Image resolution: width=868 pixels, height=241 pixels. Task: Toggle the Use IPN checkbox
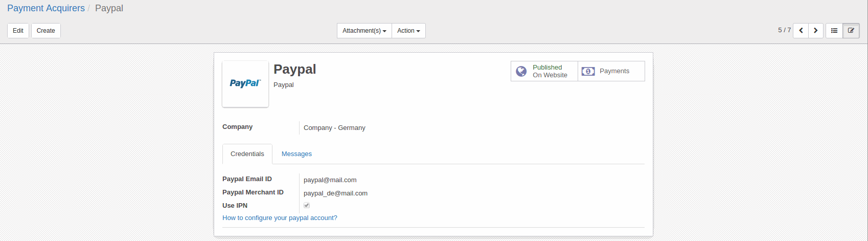(x=307, y=205)
